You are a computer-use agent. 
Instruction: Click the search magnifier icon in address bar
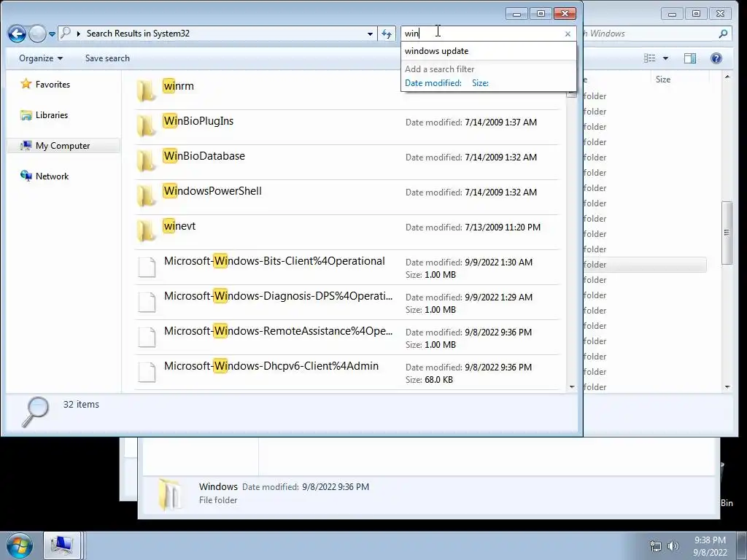point(66,33)
